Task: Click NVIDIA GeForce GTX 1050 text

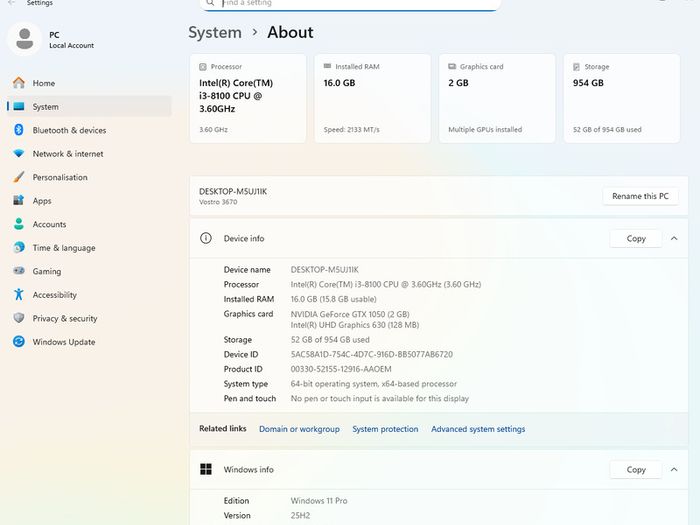Action: coord(350,314)
